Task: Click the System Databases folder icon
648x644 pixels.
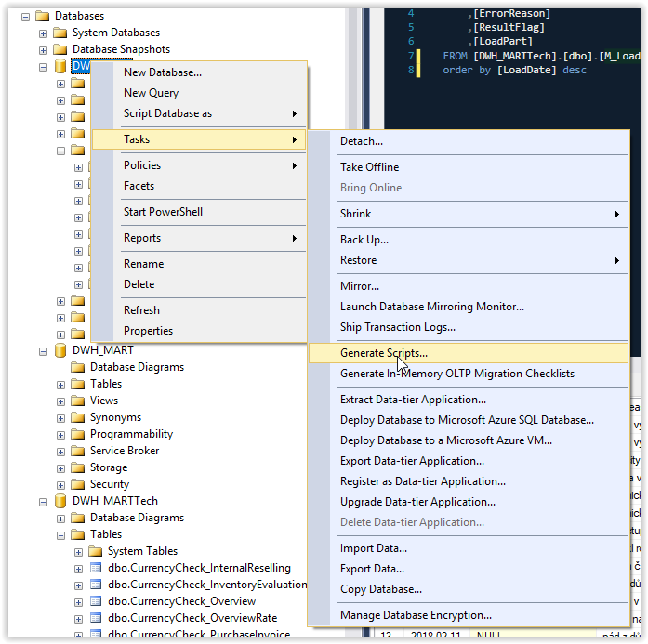Action: [60, 33]
